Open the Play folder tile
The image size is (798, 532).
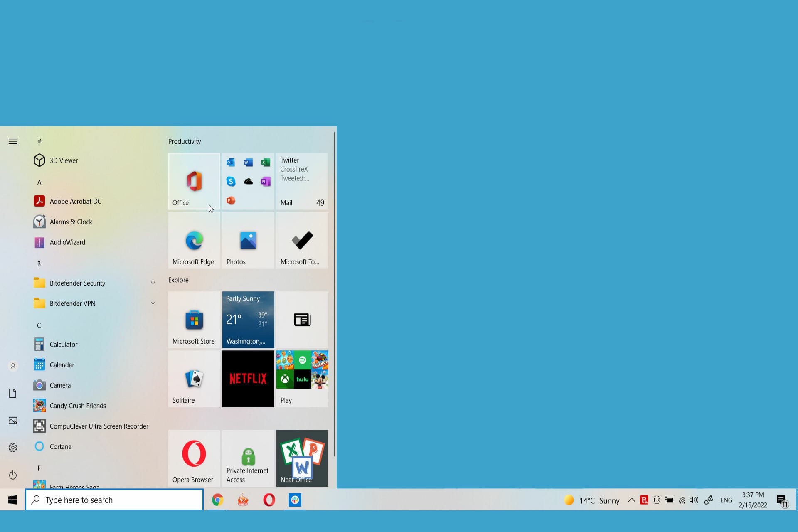[302, 379]
